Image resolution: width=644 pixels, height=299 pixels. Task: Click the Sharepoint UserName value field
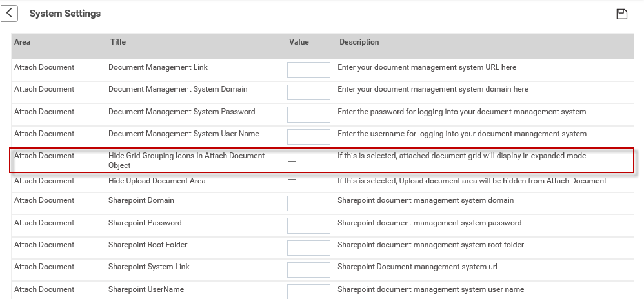308,292
